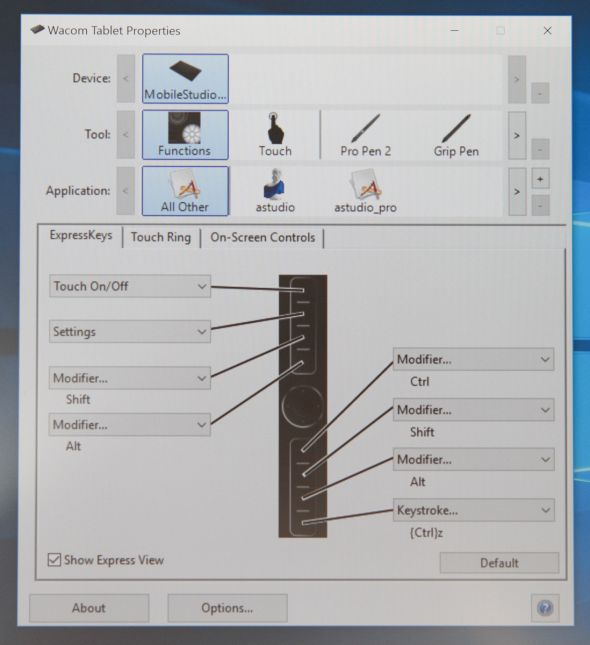Choose the astudio_pro application icon

[x=365, y=191]
